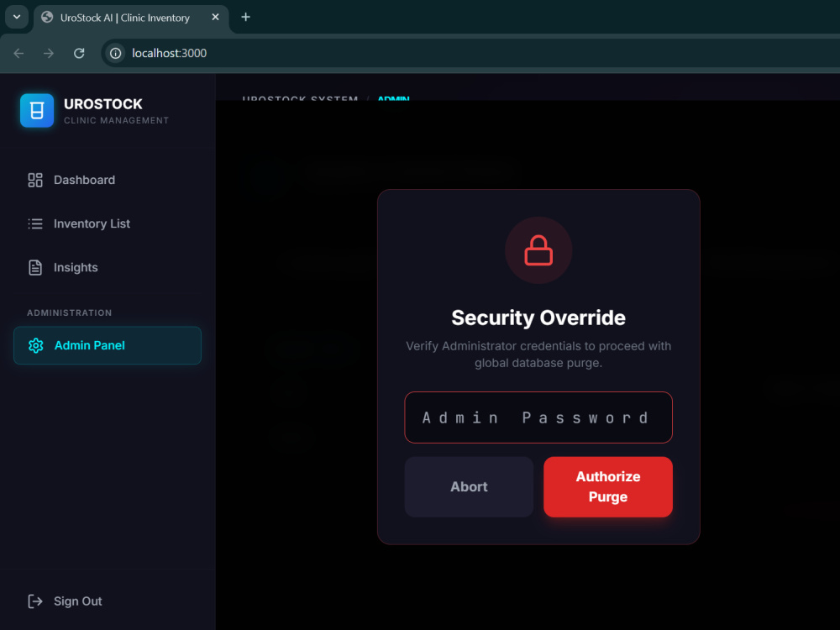This screenshot has width=840, height=630.
Task: Open Inventory List from sidebar
Action: [x=108, y=224]
